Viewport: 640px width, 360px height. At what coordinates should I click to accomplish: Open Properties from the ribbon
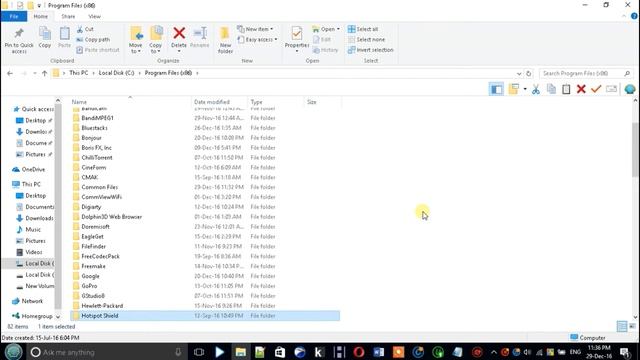click(x=297, y=39)
